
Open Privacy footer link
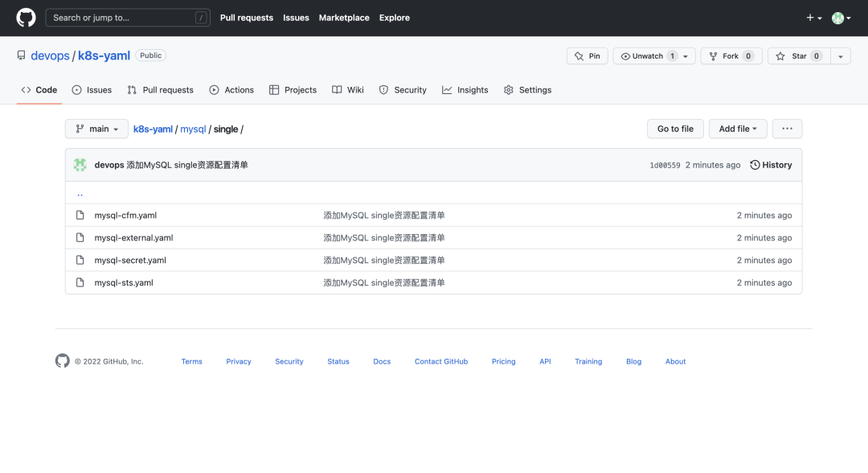(x=239, y=361)
